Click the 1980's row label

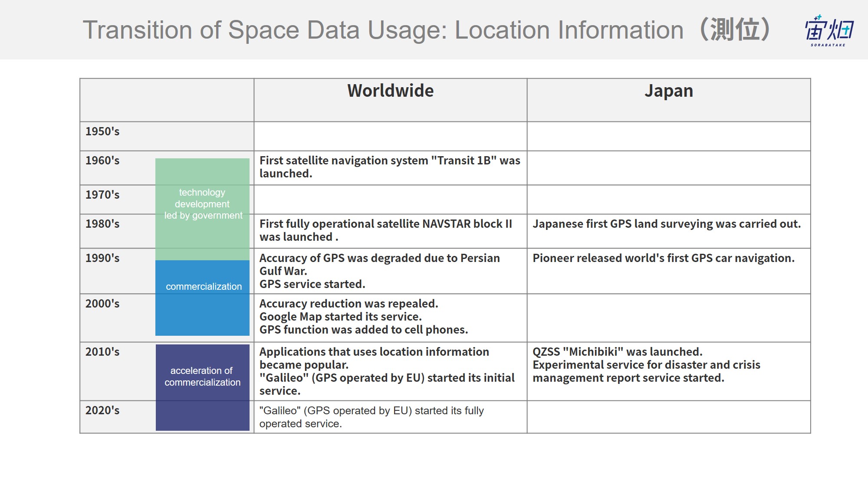coord(102,224)
